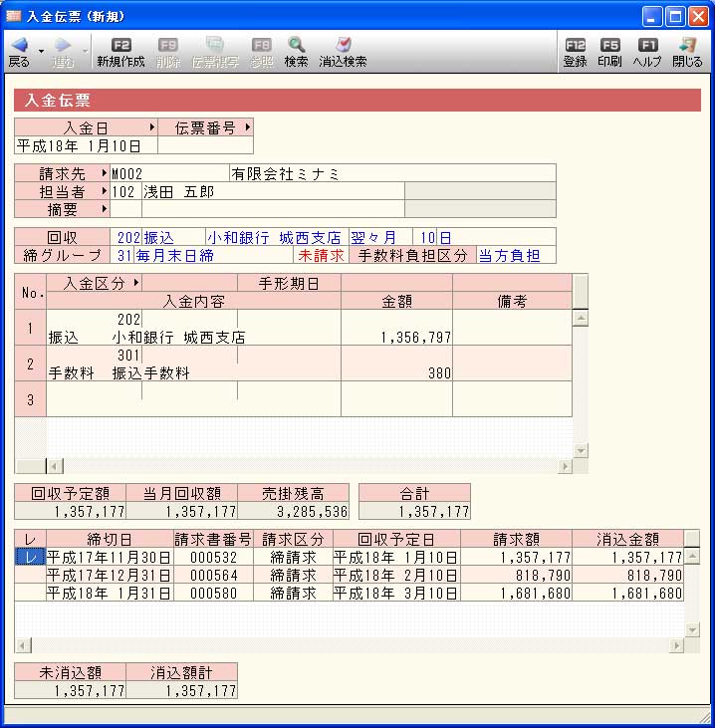Click 回収予定日 cell 平成18年 2月10日
The image size is (715, 728).
coord(396,575)
